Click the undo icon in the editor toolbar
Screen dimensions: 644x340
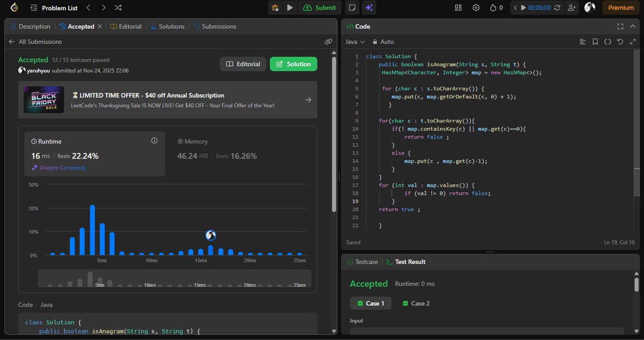coord(620,41)
